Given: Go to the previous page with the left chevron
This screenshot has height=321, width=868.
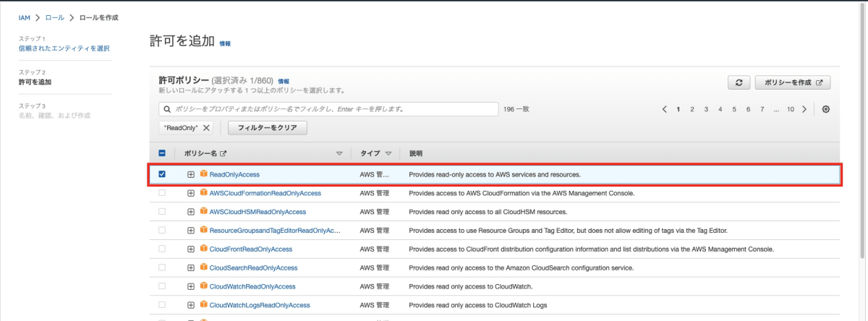Looking at the screenshot, I should coord(665,109).
